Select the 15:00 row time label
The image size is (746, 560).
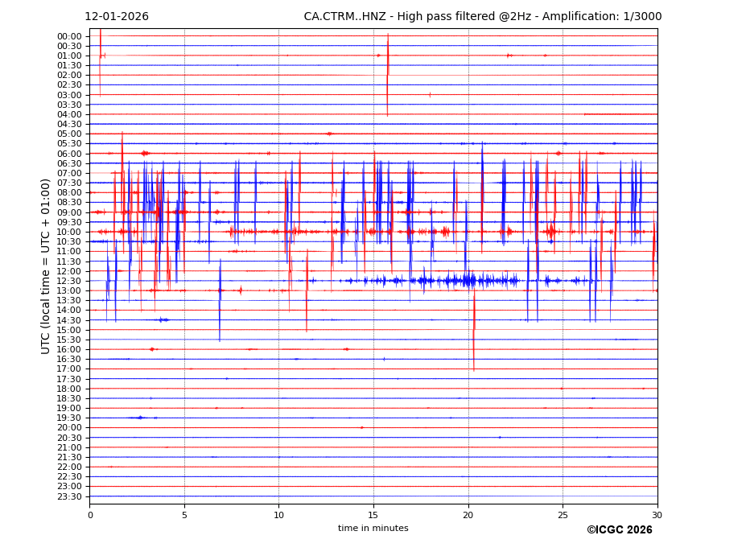point(69,330)
